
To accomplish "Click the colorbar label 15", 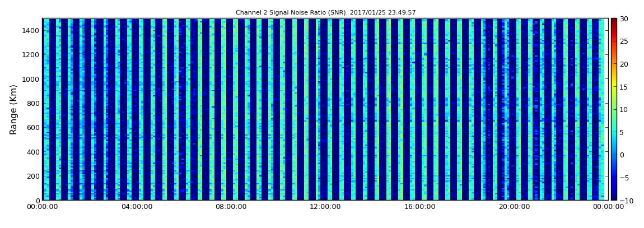I will (x=624, y=87).
